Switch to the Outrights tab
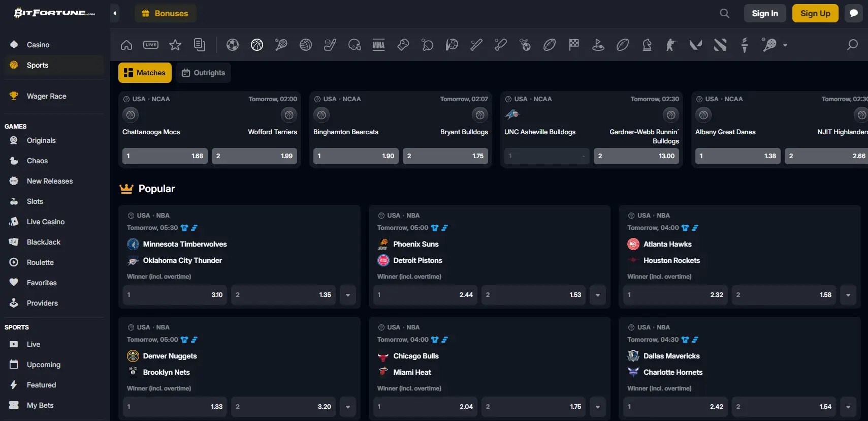The width and height of the screenshot is (868, 421). [203, 73]
